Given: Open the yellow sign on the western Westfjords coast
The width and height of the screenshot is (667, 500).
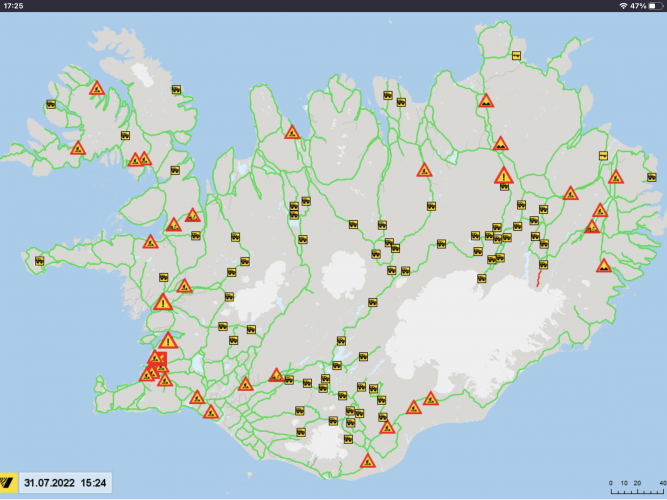Looking at the screenshot, I should [50, 103].
